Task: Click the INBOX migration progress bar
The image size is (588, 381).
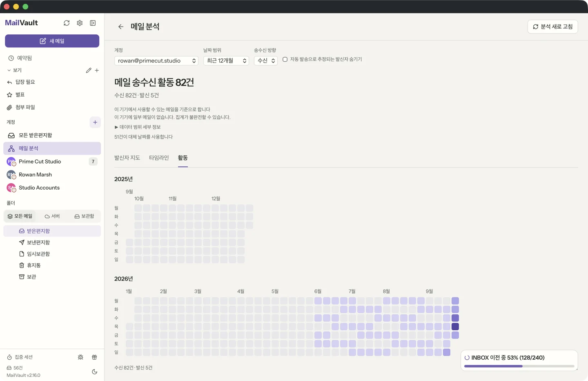Action: click(519, 366)
